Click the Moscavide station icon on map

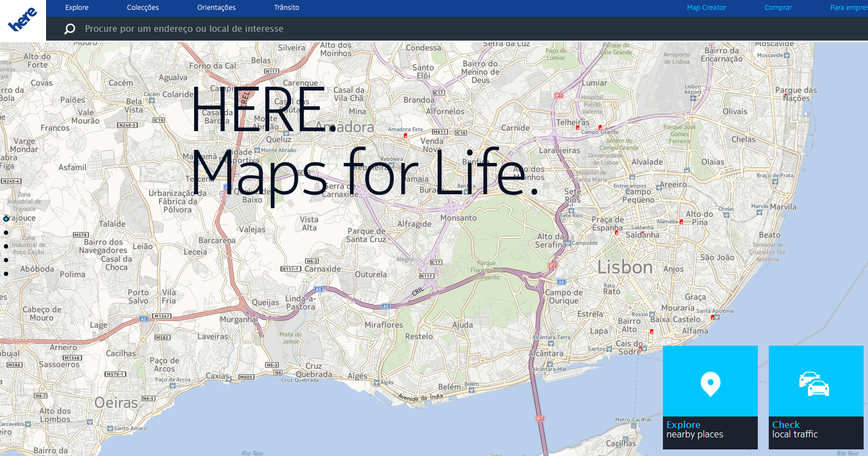787,55
